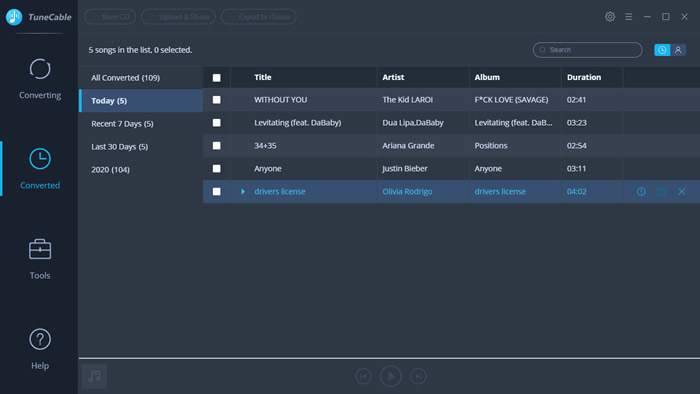Start playback with the play button
Viewport: 700px width, 394px height.
tap(391, 376)
